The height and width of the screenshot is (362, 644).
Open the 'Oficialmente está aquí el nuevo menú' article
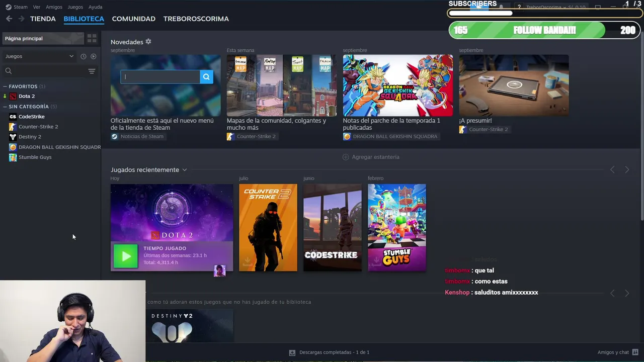point(162,124)
